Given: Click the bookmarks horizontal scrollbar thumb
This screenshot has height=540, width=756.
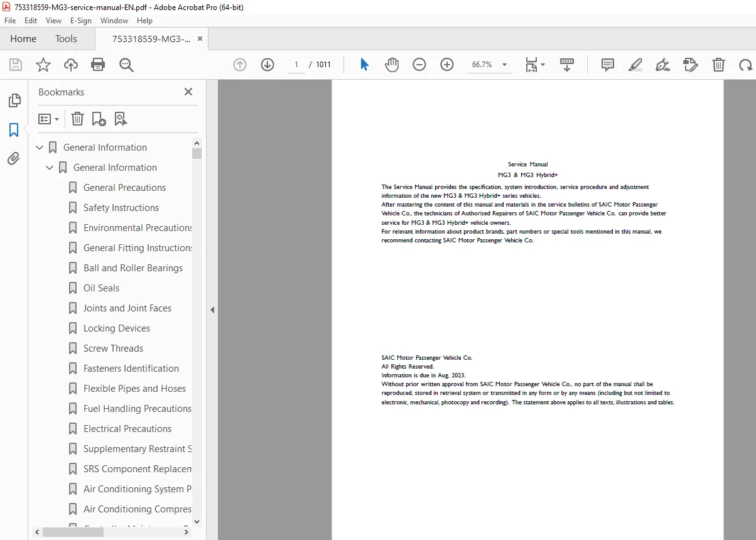Looking at the screenshot, I should [x=73, y=532].
